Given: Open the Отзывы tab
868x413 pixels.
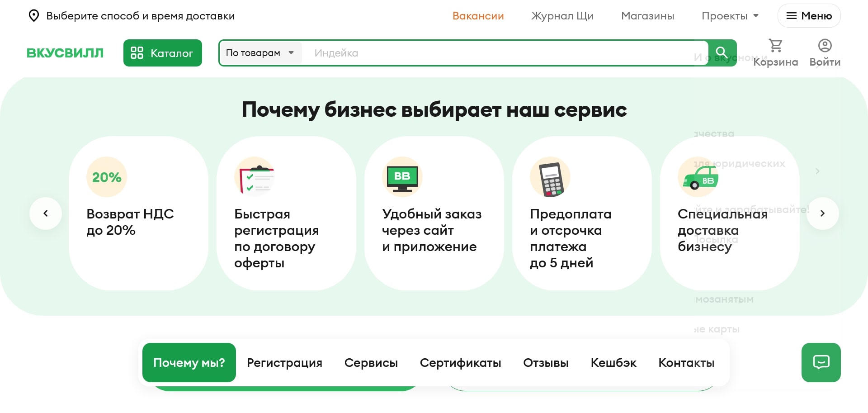Looking at the screenshot, I should (x=546, y=362).
